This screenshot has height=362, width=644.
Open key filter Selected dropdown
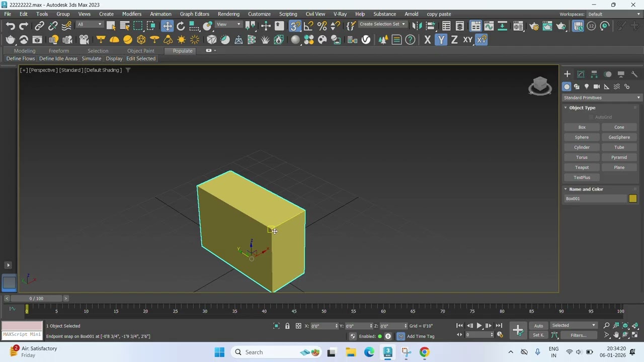click(x=574, y=325)
